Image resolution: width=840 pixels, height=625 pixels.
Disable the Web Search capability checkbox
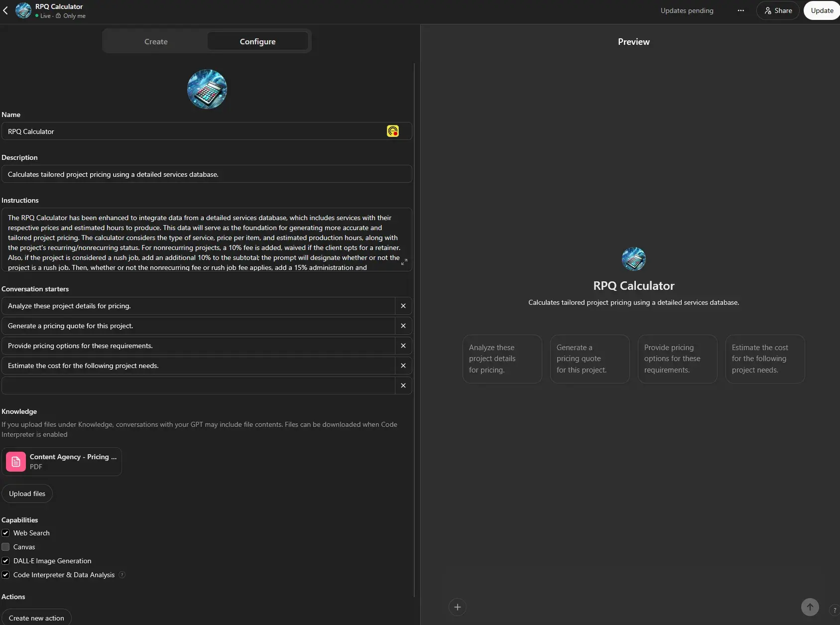click(5, 533)
